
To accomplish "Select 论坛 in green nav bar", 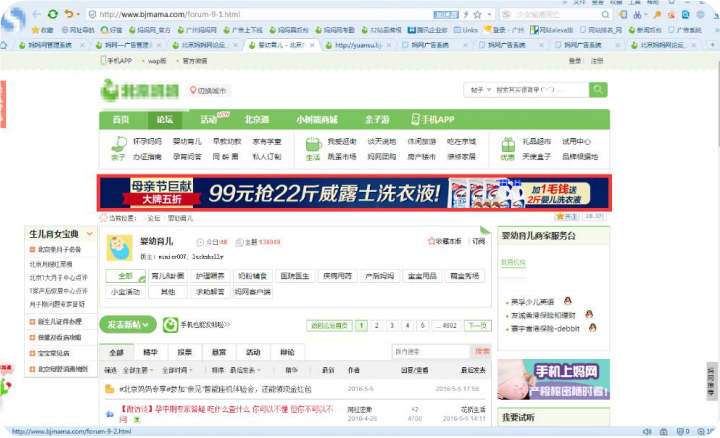I will 165,120.
